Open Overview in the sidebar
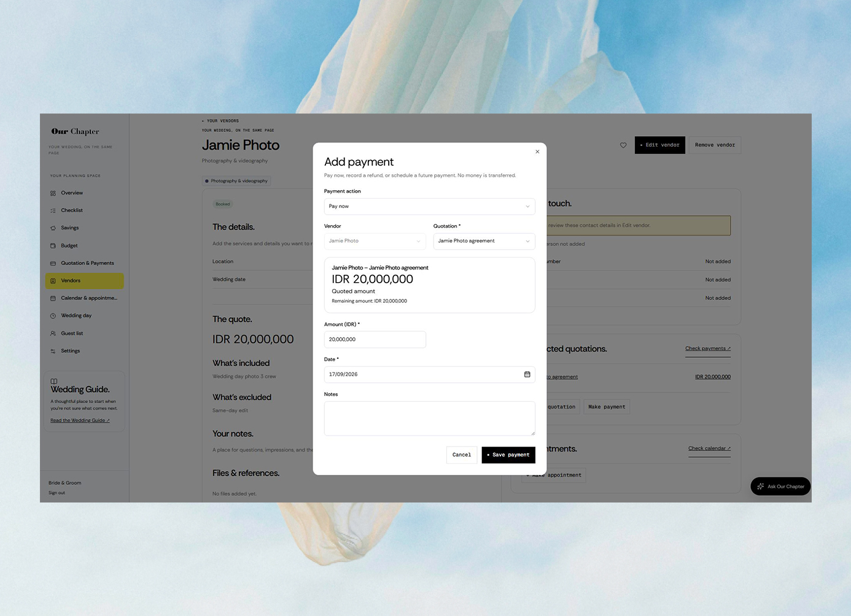The image size is (851, 616). (x=84, y=193)
